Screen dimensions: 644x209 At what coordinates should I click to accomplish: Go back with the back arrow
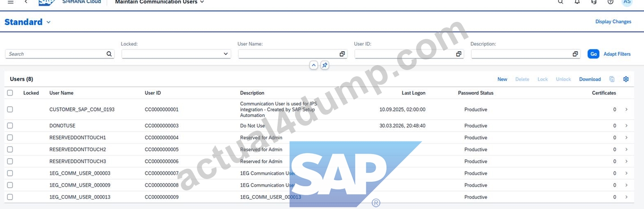click(x=26, y=2)
